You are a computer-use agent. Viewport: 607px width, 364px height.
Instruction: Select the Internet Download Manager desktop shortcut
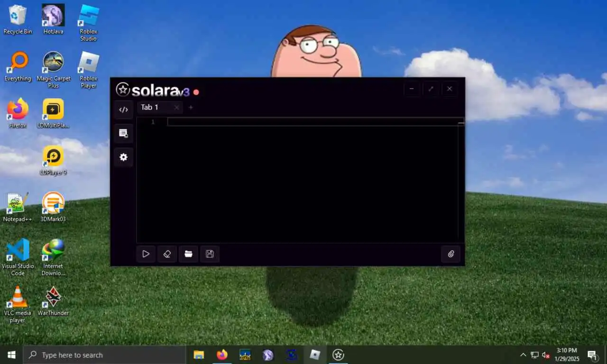(x=53, y=257)
